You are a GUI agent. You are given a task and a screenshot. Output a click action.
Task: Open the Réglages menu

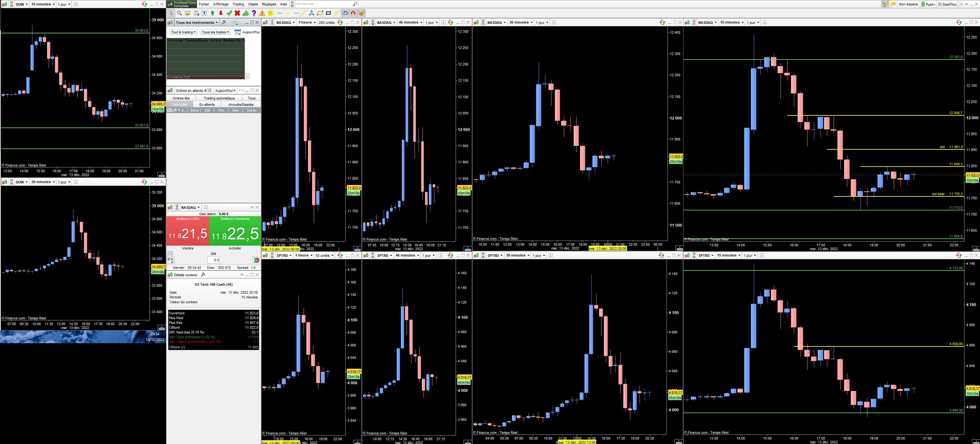[x=269, y=4]
